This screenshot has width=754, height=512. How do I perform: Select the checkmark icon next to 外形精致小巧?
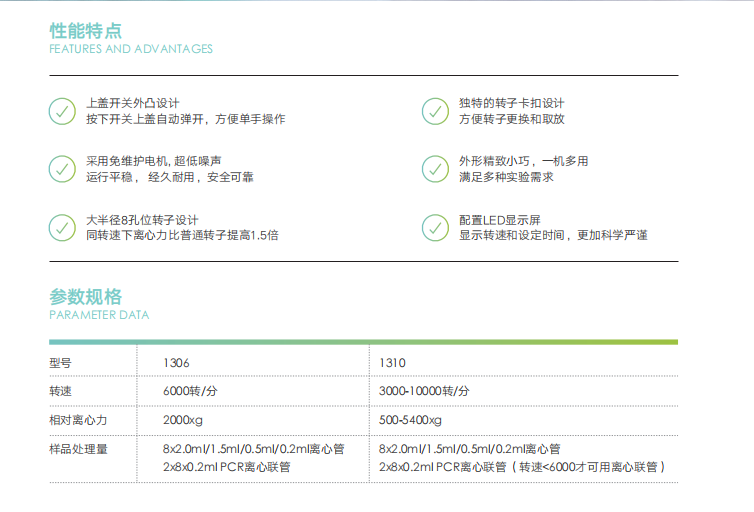(435, 168)
